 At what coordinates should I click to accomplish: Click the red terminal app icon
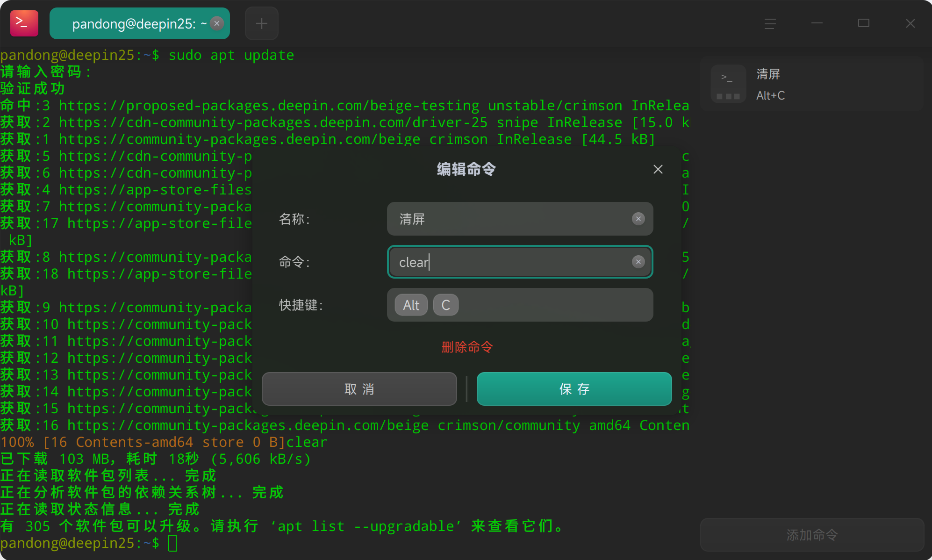[24, 23]
